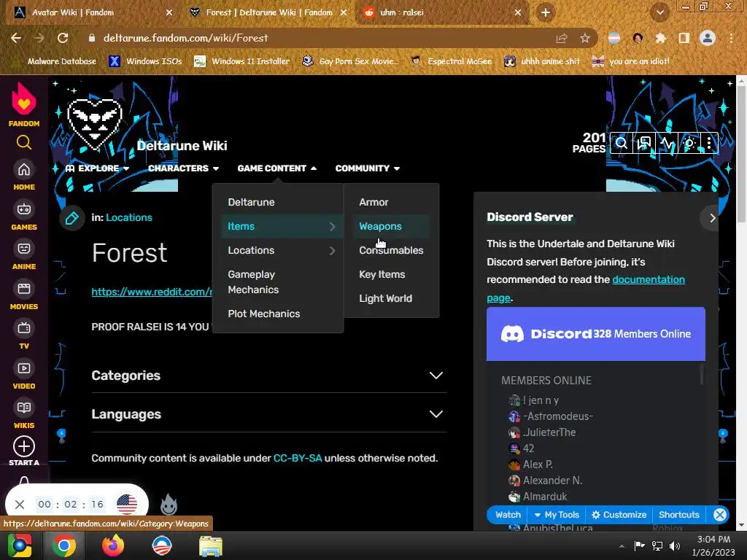Viewport: 747px width, 560px height.
Task: Click the address bar URL field
Action: tap(314, 38)
